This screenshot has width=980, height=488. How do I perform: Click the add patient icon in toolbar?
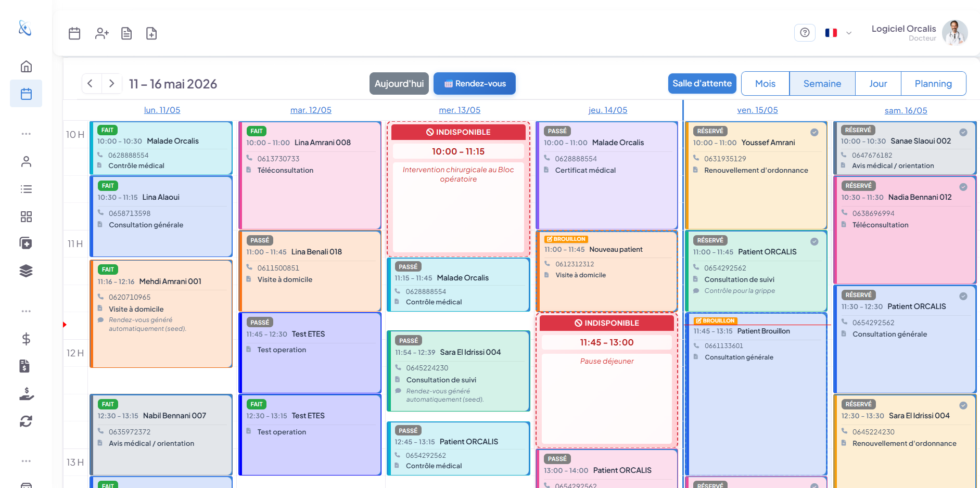102,33
